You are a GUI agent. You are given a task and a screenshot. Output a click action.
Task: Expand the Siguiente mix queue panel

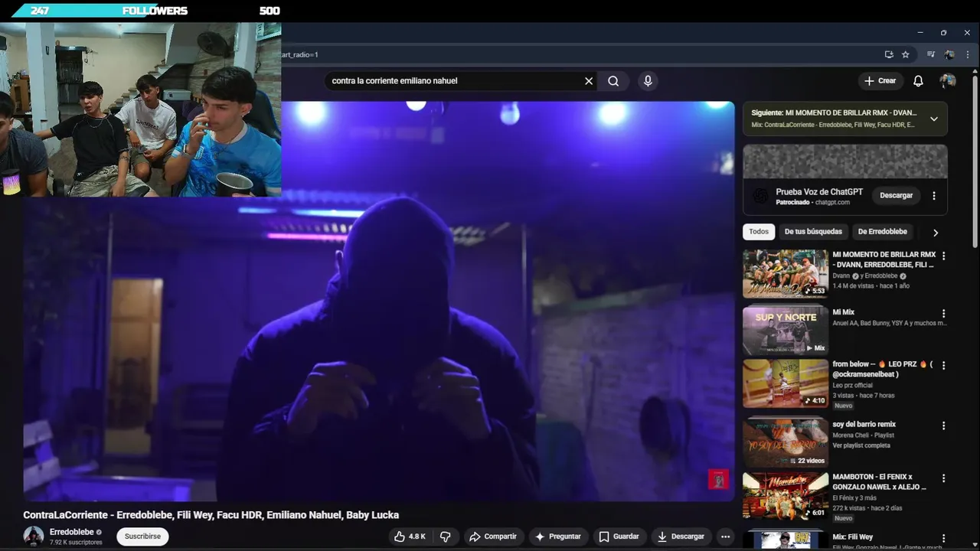[933, 119]
